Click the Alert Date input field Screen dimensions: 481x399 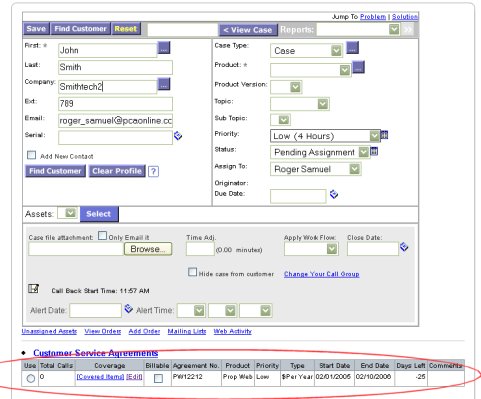point(95,310)
